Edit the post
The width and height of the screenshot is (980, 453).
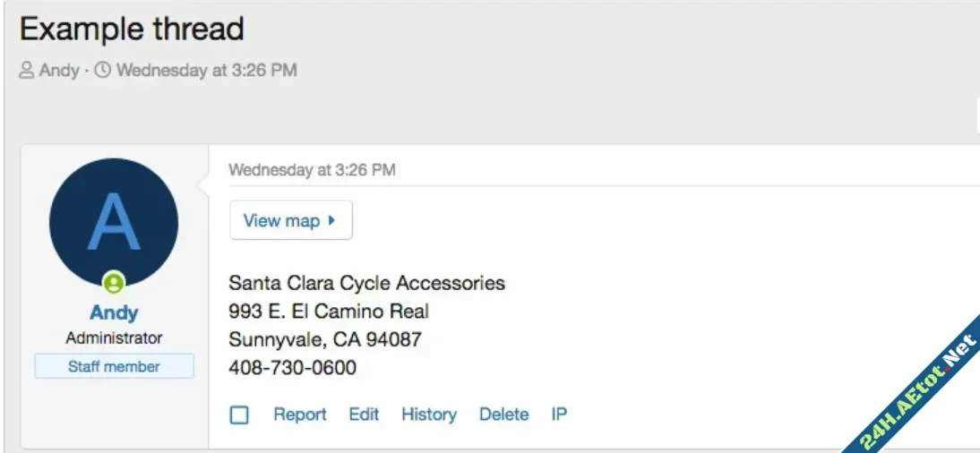(364, 415)
